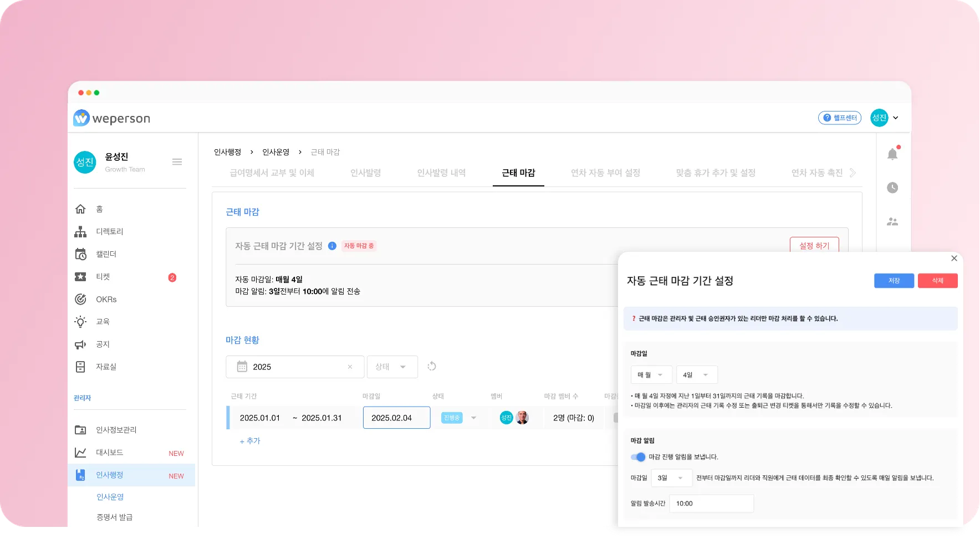Open the OKRs target icon
Screen dimensions: 980x538
tap(80, 300)
